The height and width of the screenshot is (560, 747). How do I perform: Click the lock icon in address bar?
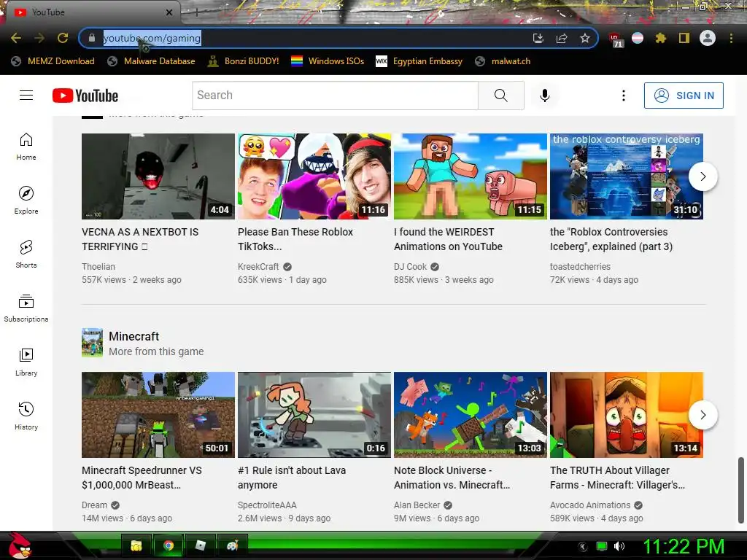point(92,38)
